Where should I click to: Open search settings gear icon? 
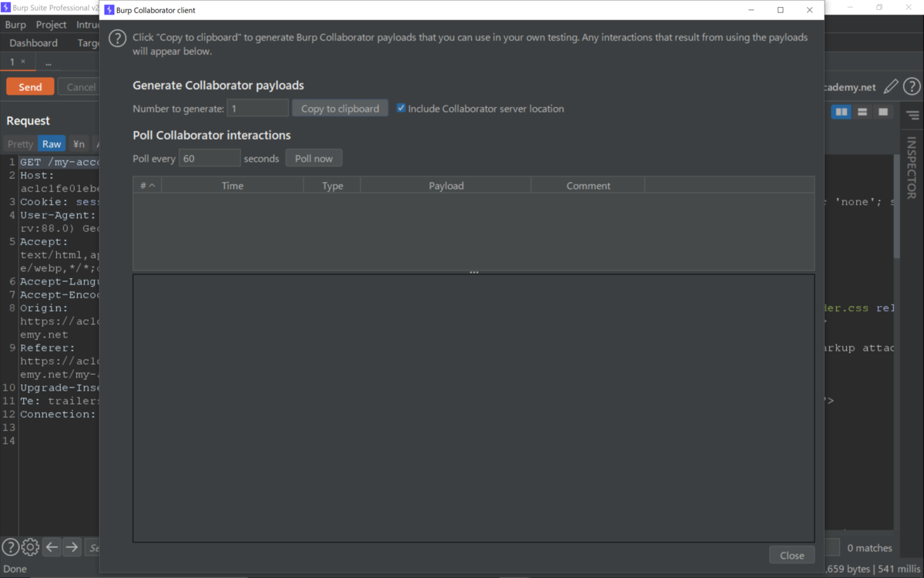tap(30, 547)
